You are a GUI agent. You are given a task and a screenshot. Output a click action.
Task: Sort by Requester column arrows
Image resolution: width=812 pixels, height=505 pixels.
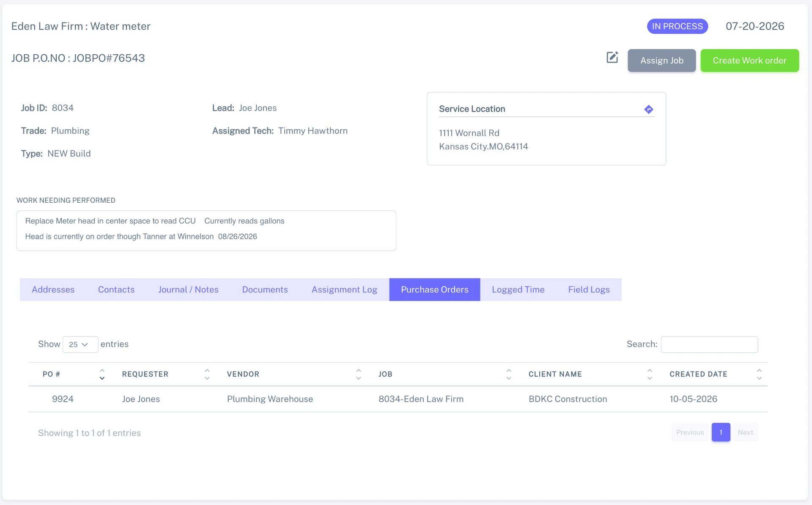(x=207, y=374)
